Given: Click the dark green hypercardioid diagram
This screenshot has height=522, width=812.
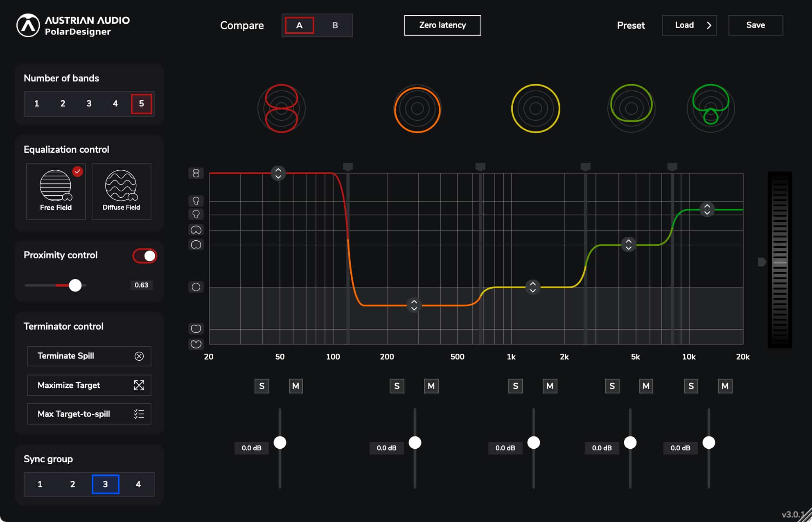Looking at the screenshot, I should (x=711, y=108).
